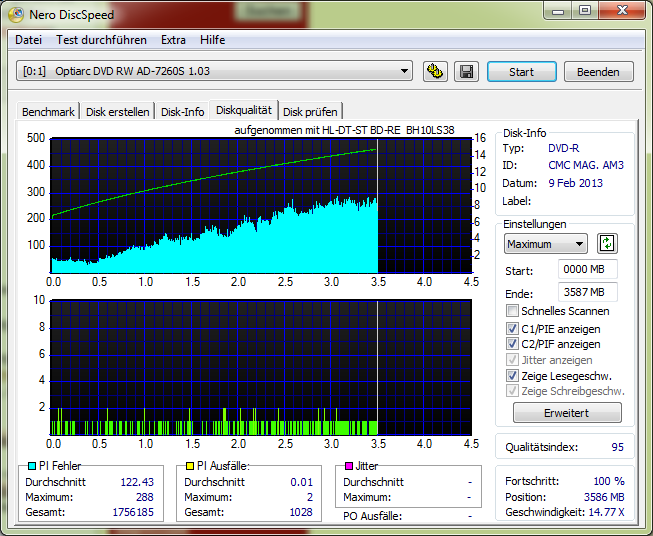The width and height of the screenshot is (653, 536).
Task: Click the Geschwindigkeit value 14.77 X
Action: [x=606, y=512]
